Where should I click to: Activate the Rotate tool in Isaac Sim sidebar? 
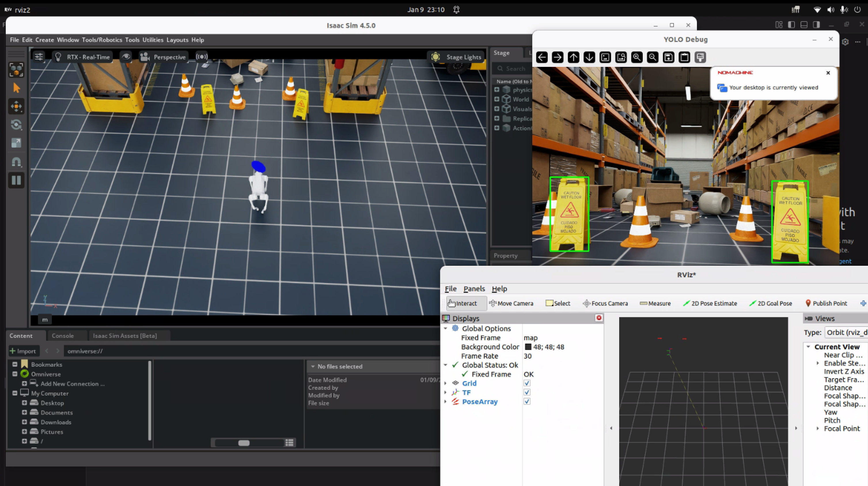click(16, 125)
